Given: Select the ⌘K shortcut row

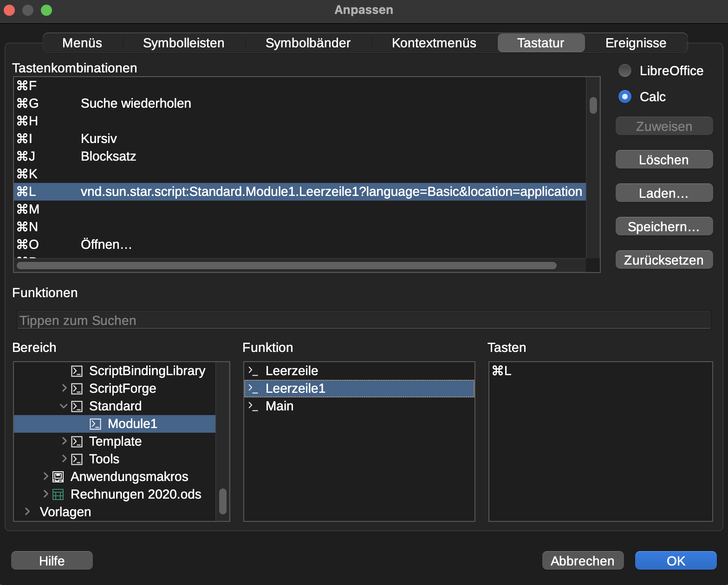Looking at the screenshot, I should 300,174.
